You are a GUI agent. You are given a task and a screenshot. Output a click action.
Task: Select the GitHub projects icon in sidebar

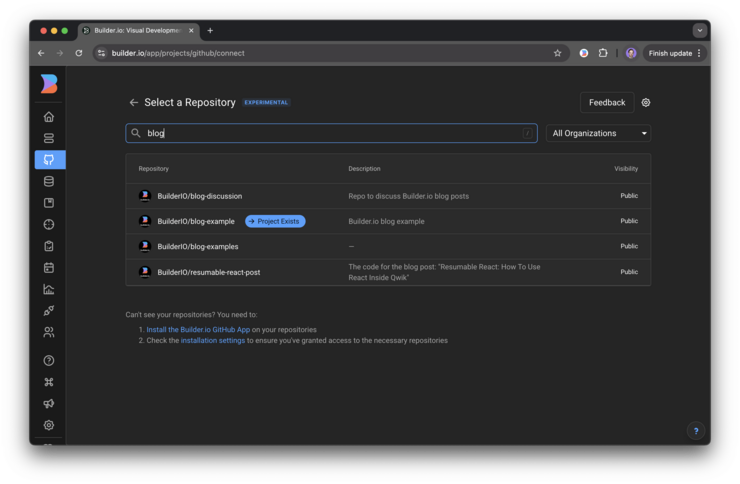coord(50,159)
